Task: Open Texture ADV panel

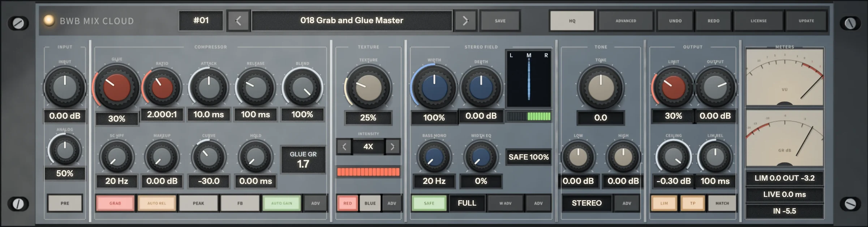Action: click(x=392, y=203)
